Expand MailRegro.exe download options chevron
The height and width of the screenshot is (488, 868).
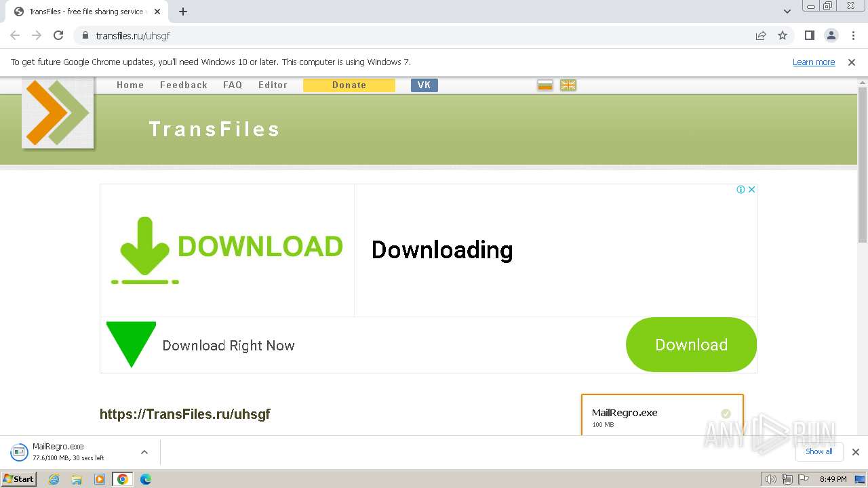click(144, 452)
